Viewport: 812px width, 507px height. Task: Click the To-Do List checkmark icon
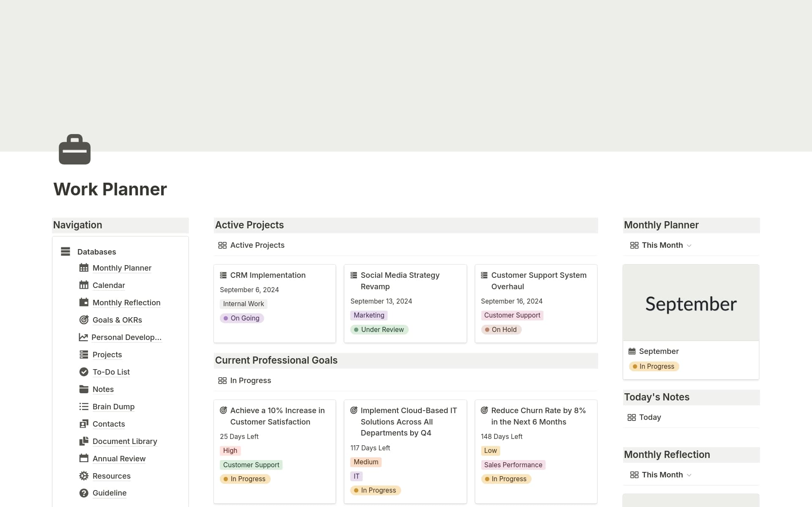point(84,372)
